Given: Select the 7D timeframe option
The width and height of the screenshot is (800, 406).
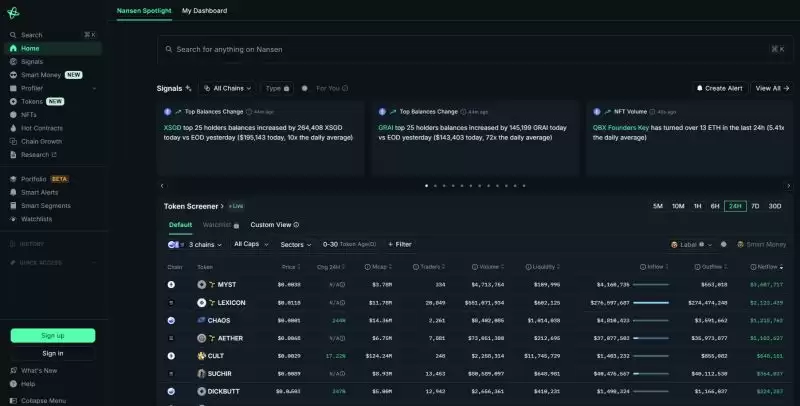Looking at the screenshot, I should click(x=755, y=206).
